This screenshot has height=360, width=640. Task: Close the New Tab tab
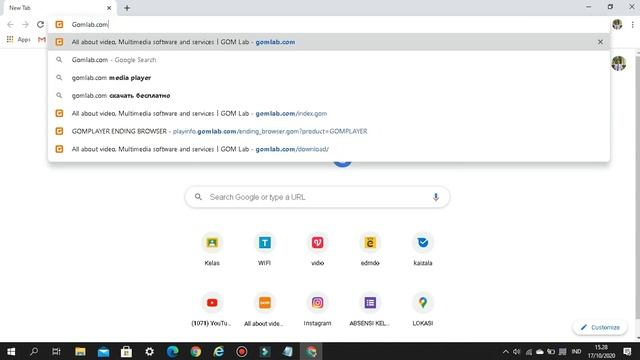[x=109, y=8]
